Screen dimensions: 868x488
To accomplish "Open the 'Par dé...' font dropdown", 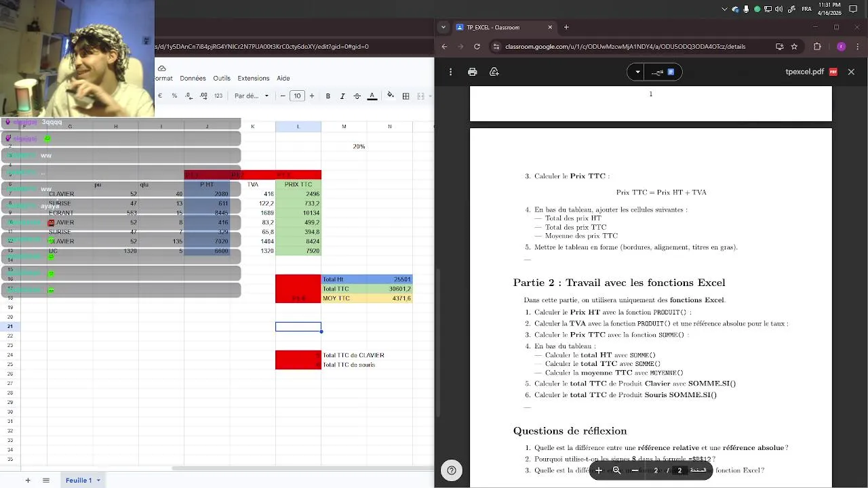I will click(x=252, y=96).
